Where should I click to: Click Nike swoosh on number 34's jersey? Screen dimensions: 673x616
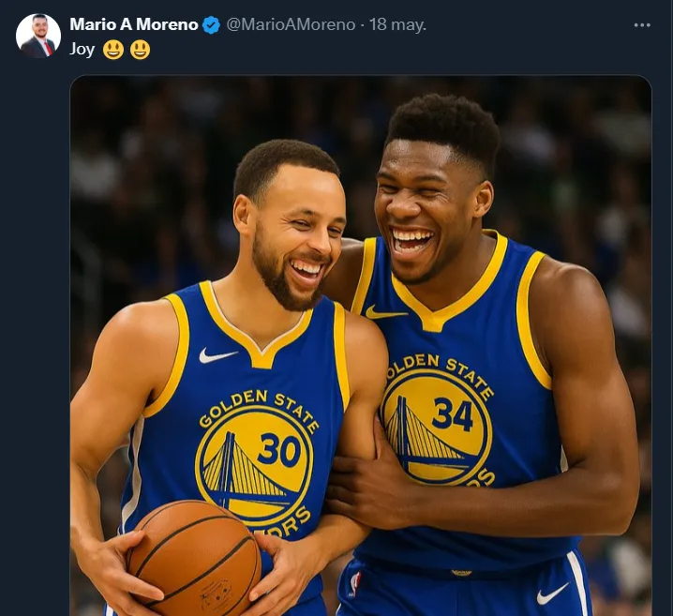pyautogui.click(x=385, y=312)
